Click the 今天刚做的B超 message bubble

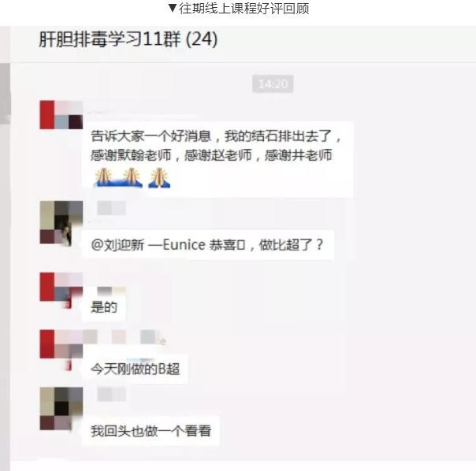(x=135, y=369)
